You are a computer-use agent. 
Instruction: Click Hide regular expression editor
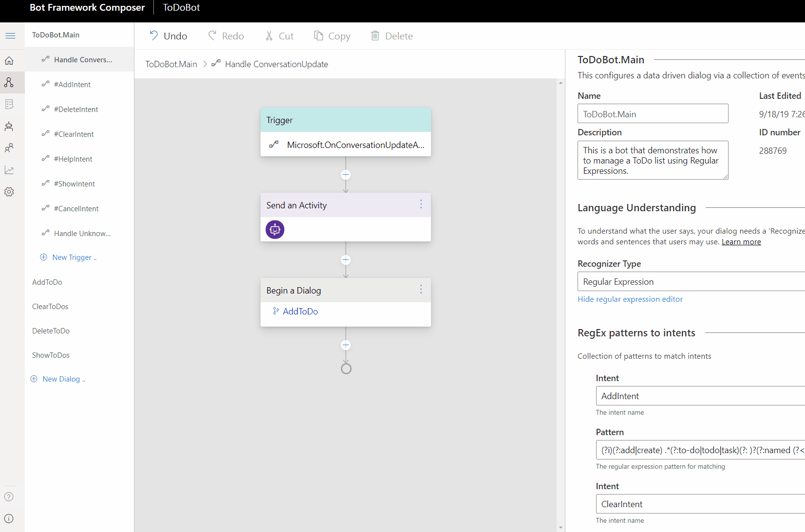tap(630, 299)
